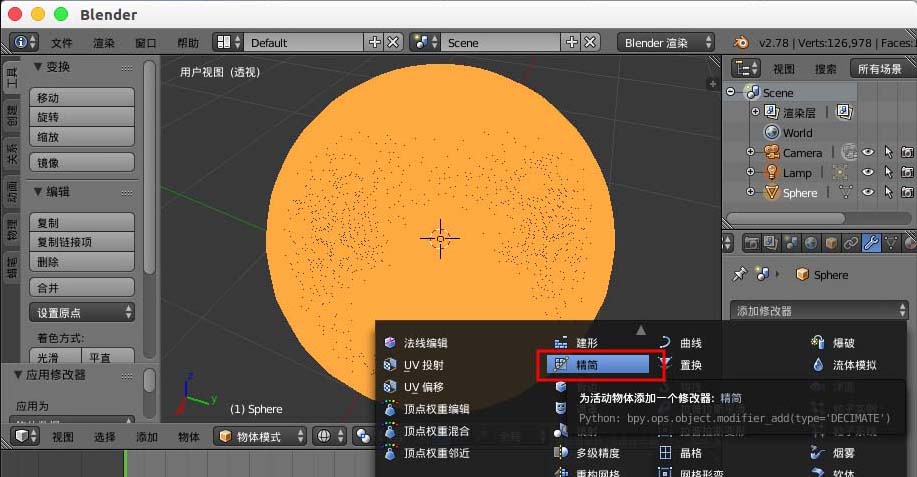Viewport: 917px width, 477px height.
Task: Select the 流体模拟 modifier
Action: tap(854, 365)
